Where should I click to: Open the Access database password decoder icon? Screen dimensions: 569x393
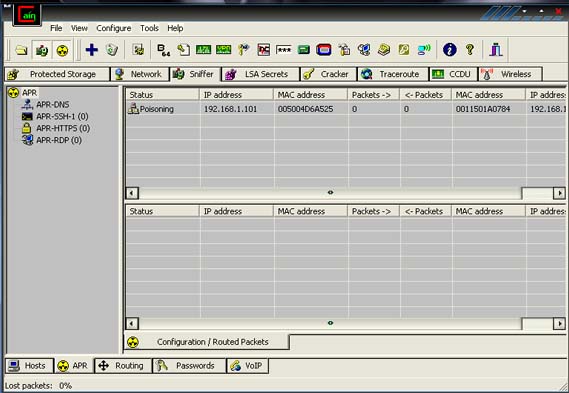(x=184, y=50)
